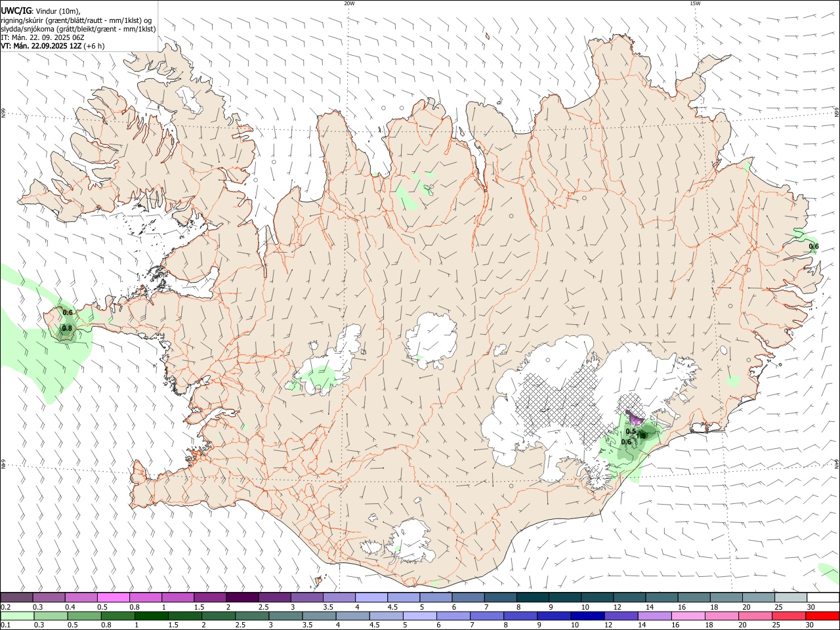This screenshot has width=840, height=630.
Task: Click the purple snowfall patch on Vatnajökull
Action: [634, 417]
